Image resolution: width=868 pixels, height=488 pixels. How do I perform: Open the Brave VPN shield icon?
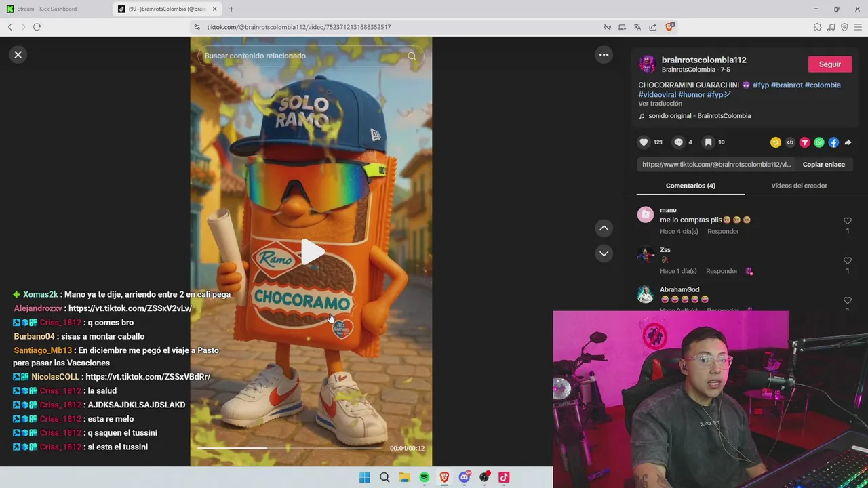coord(844,27)
